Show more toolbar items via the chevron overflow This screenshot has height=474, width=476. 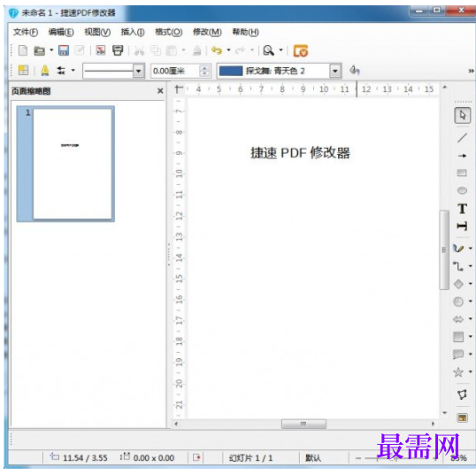pyautogui.click(x=471, y=71)
